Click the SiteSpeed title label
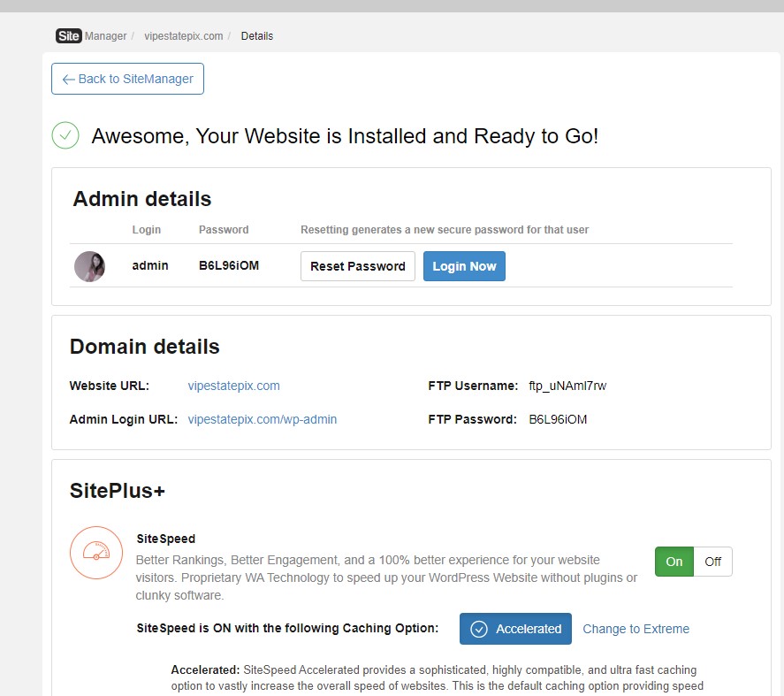Viewport: 784px width, 696px height. [165, 539]
